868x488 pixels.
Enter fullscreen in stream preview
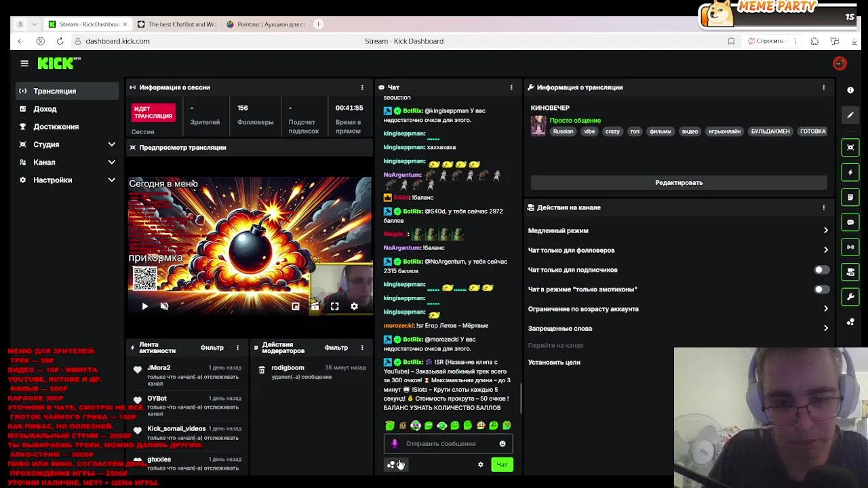click(334, 306)
